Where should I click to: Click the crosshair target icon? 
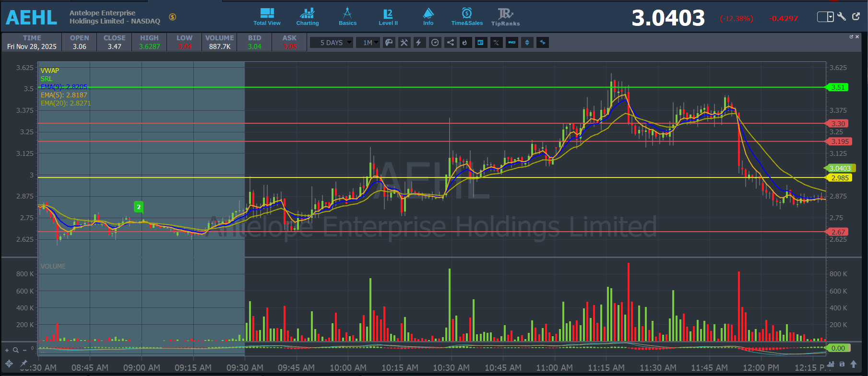click(x=9, y=364)
